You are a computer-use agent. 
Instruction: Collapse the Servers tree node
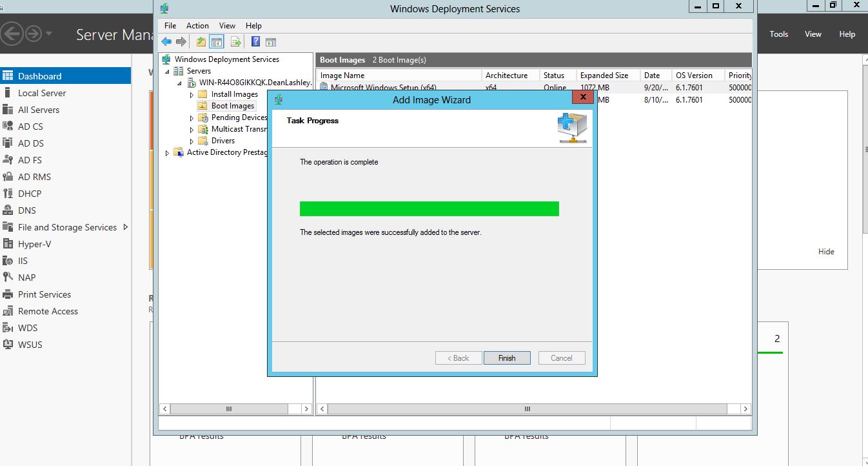coord(168,71)
